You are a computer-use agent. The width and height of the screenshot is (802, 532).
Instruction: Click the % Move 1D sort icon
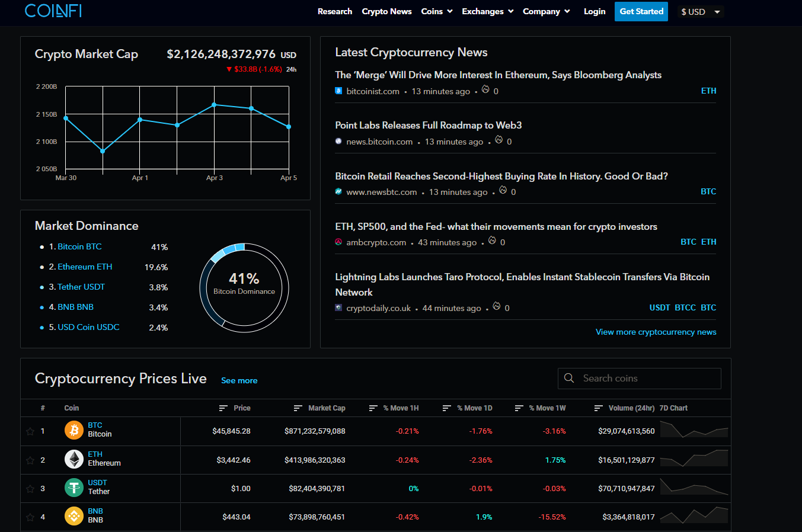[x=447, y=408]
